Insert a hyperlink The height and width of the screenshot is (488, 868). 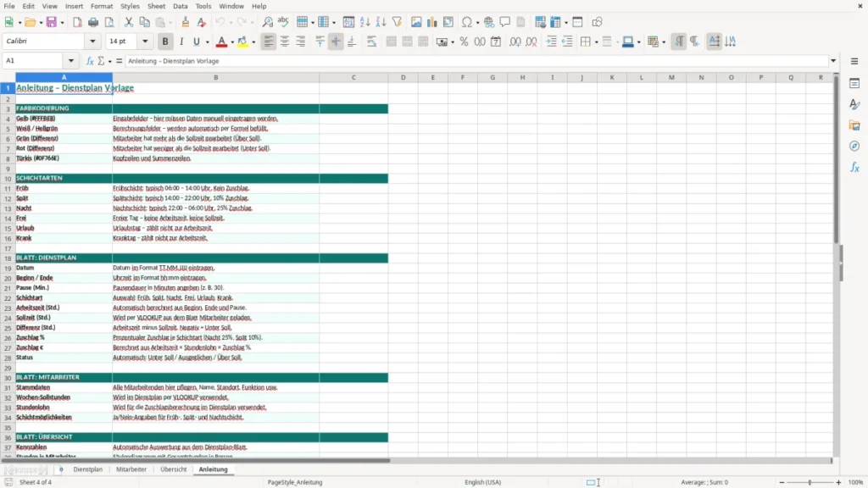pyautogui.click(x=489, y=22)
